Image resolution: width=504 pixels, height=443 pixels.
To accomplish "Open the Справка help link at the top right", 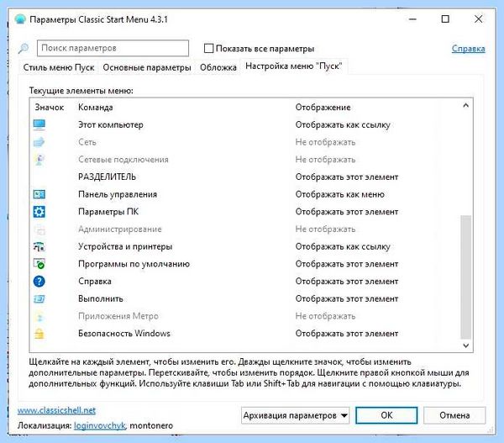I will (469, 49).
